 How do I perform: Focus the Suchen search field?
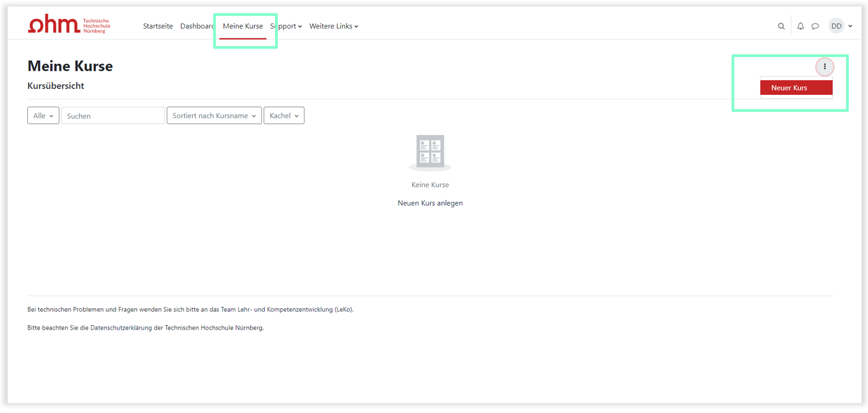point(113,116)
